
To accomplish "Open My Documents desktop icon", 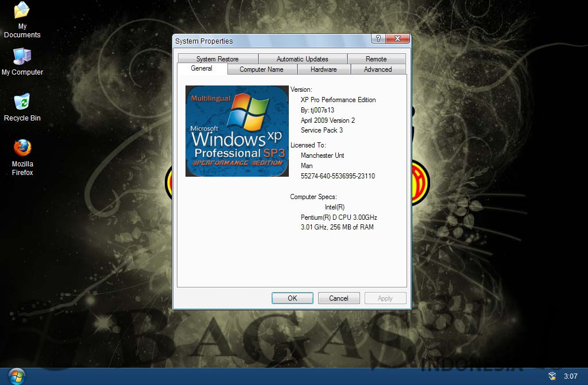I will coord(22,20).
